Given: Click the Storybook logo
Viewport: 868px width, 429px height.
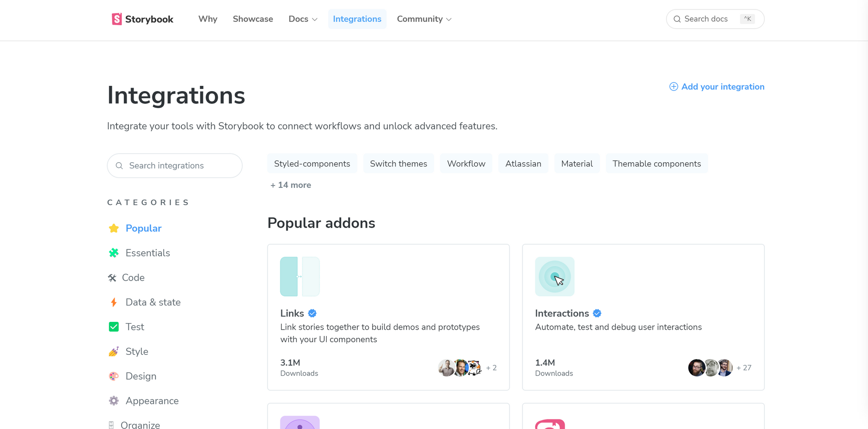Looking at the screenshot, I should click(x=142, y=19).
